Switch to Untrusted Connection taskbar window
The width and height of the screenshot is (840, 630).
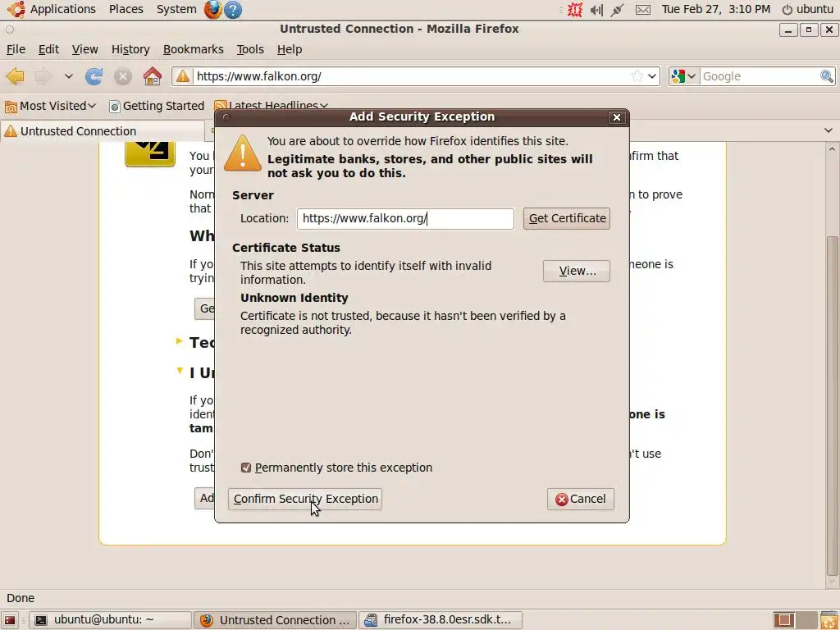click(275, 620)
